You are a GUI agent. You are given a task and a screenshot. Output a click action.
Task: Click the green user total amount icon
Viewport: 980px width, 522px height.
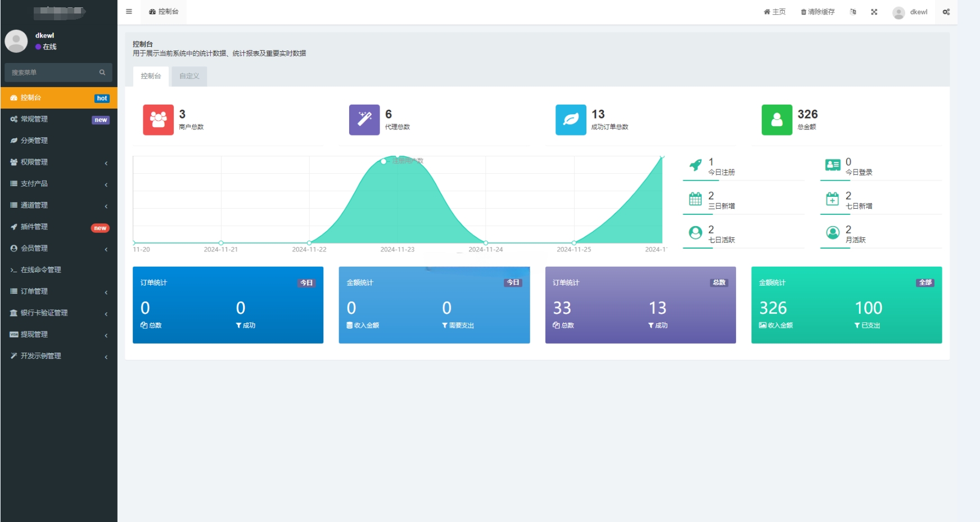point(776,120)
